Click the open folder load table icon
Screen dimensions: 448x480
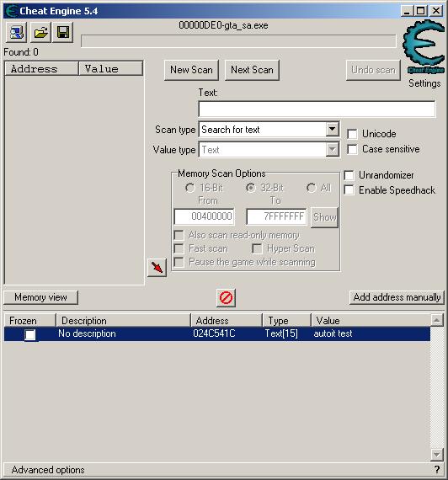[40, 32]
